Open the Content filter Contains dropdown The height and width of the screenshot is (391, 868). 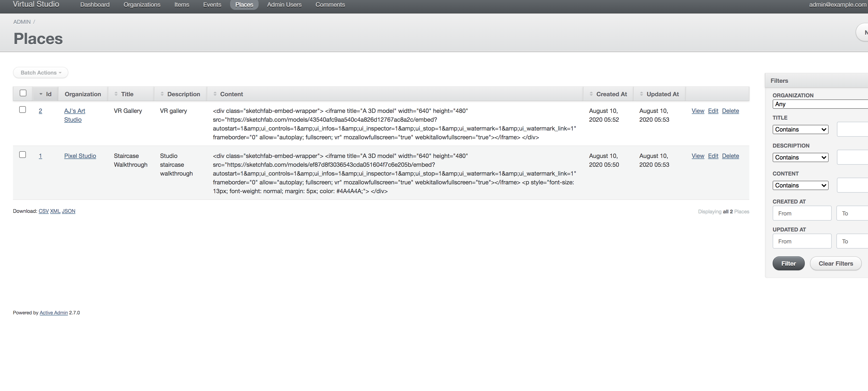point(800,185)
